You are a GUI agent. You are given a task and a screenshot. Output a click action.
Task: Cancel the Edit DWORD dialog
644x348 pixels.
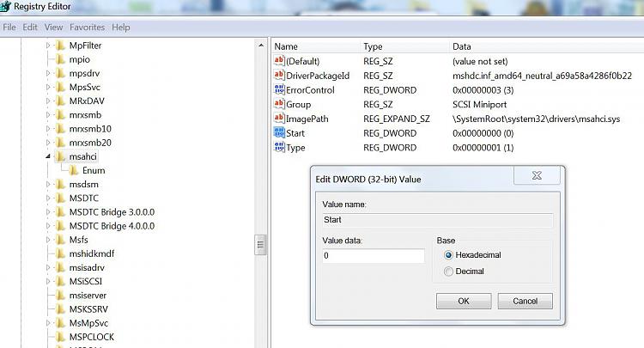pyautogui.click(x=525, y=301)
